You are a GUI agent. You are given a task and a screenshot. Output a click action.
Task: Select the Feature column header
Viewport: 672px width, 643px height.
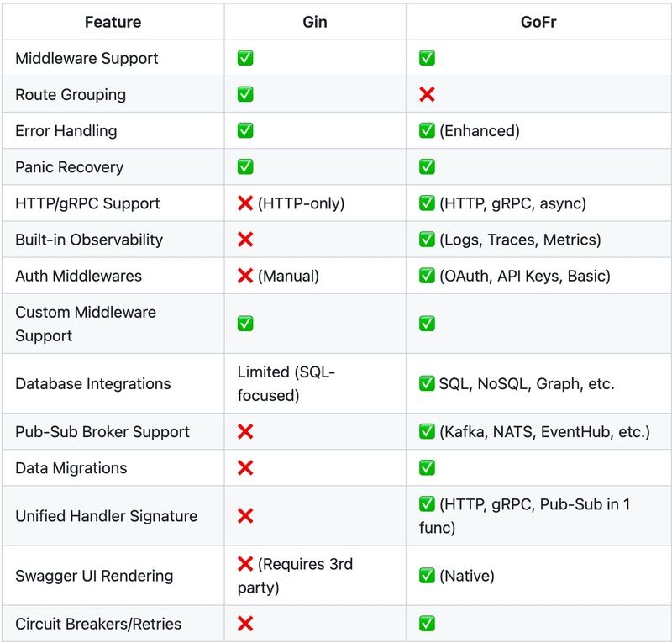[113, 22]
